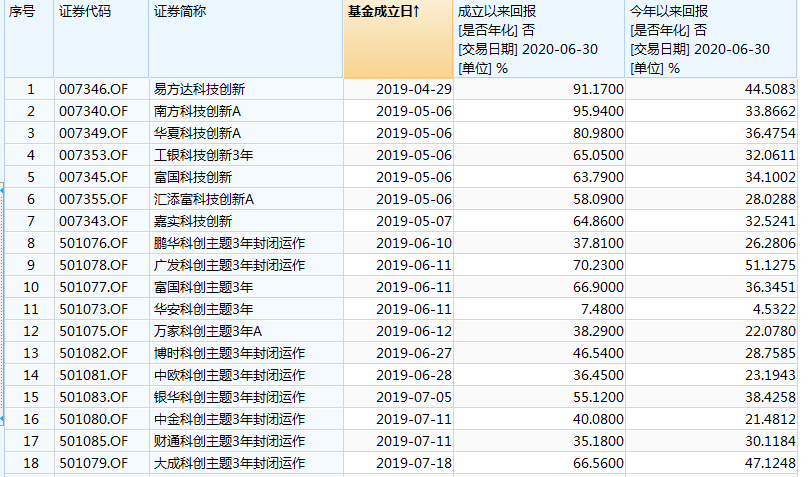Select 大成科创主题3年封闭运作 fund name

pyautogui.click(x=229, y=464)
